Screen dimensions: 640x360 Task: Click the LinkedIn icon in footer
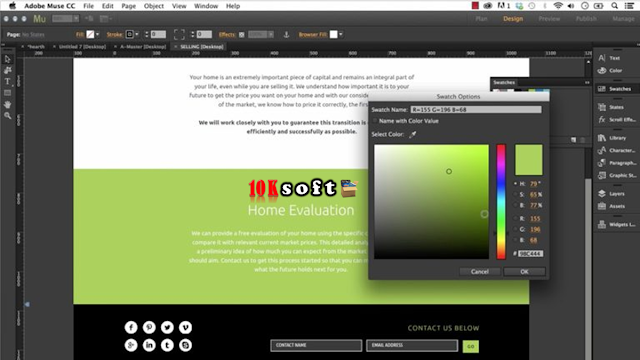149,345
